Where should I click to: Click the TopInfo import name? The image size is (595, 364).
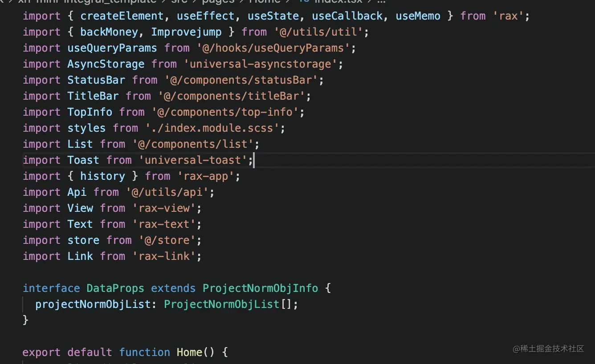tap(90, 112)
